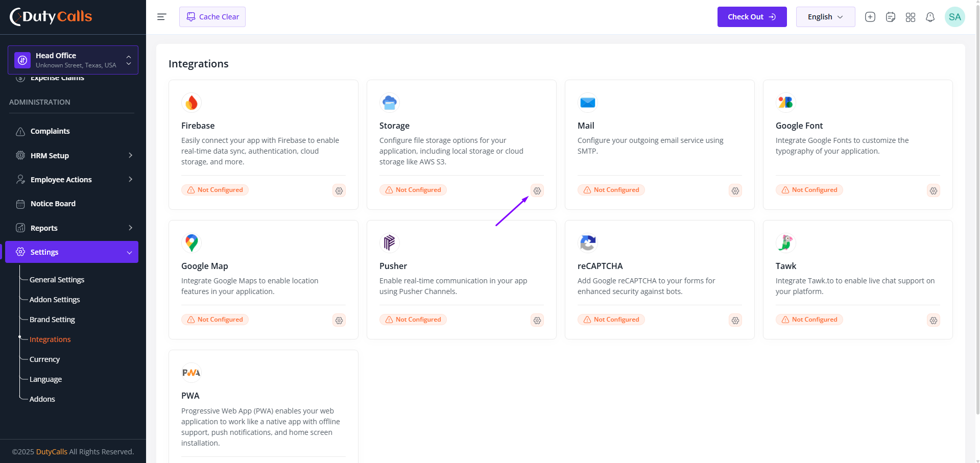Open Firebase settings gear
980x463 pixels.
coord(339,190)
